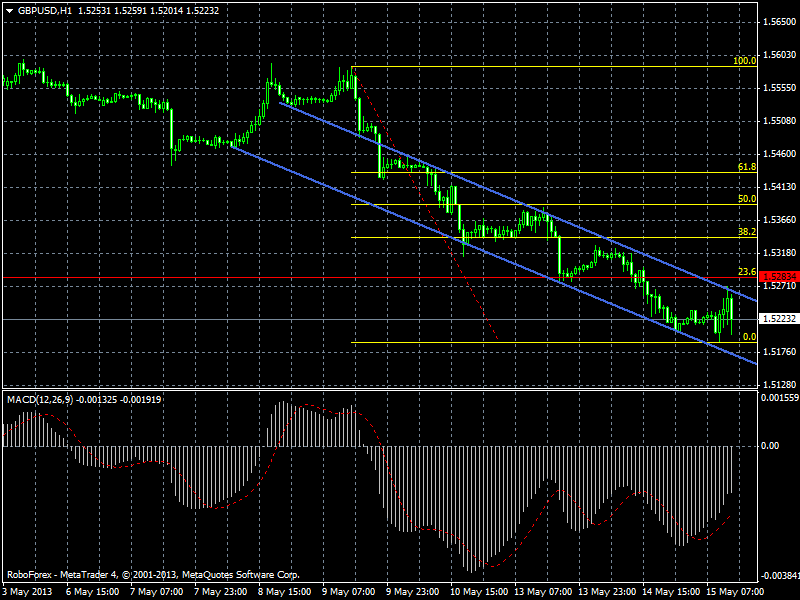Click the Fibonacci 0.0 level label
Screen dimensions: 800x600
pos(749,337)
